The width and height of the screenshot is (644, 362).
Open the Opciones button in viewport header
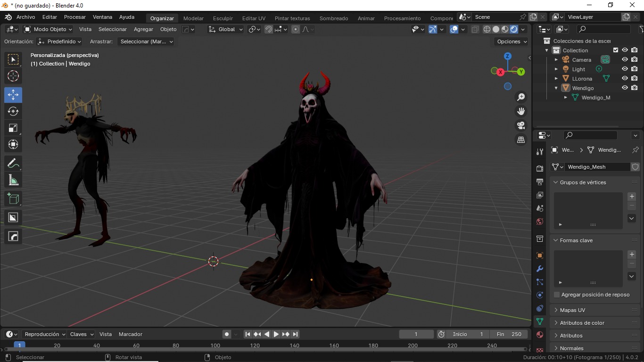(x=512, y=41)
